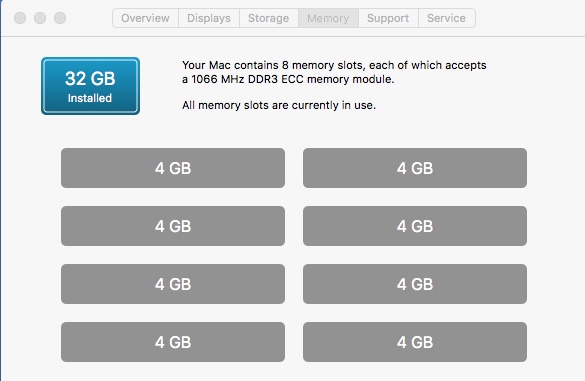Choose third-row left 4 GB slot
Image resolution: width=585 pixels, height=381 pixels.
coord(173,284)
